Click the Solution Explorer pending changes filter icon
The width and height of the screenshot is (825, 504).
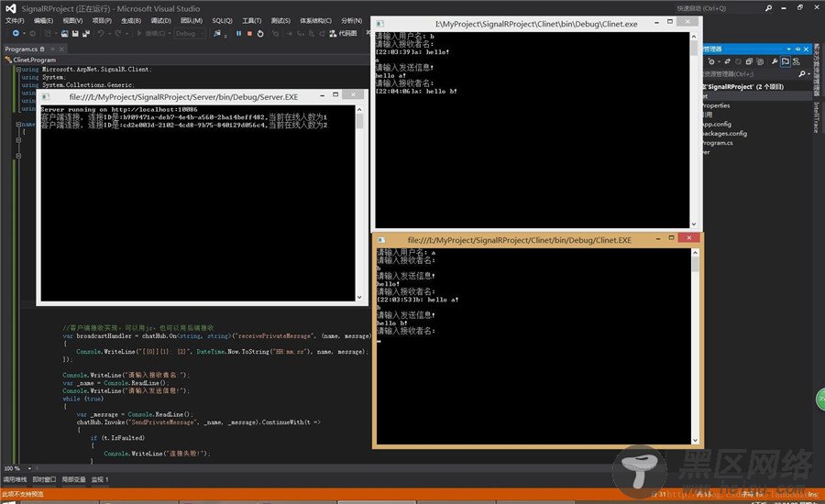(712, 61)
